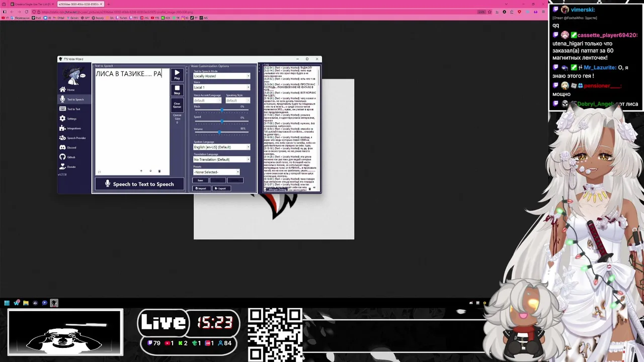Select Text to Speech sidebar item
Viewport: 644px width, 362px height.
[74, 99]
